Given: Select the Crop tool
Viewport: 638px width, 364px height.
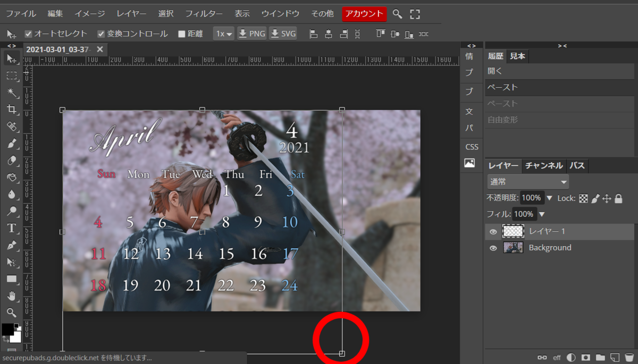Looking at the screenshot, I should point(12,109).
